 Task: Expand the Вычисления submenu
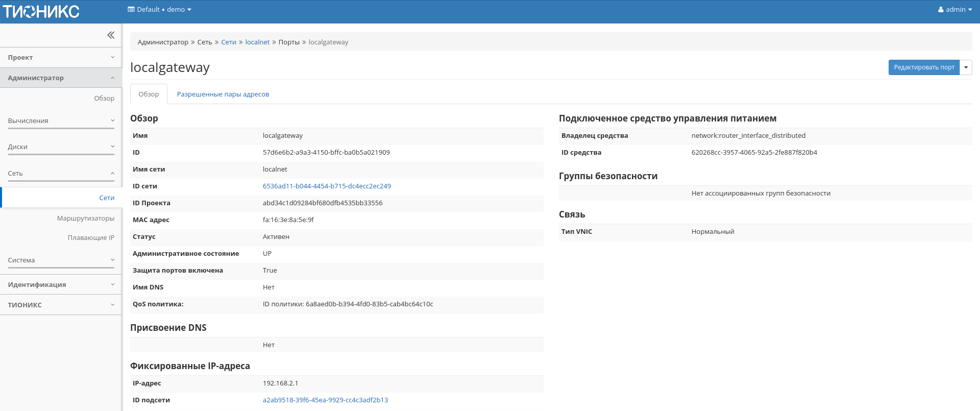point(61,121)
